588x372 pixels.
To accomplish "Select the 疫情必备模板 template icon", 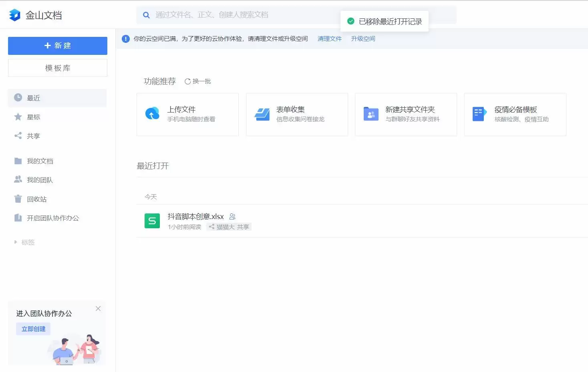I will [479, 114].
